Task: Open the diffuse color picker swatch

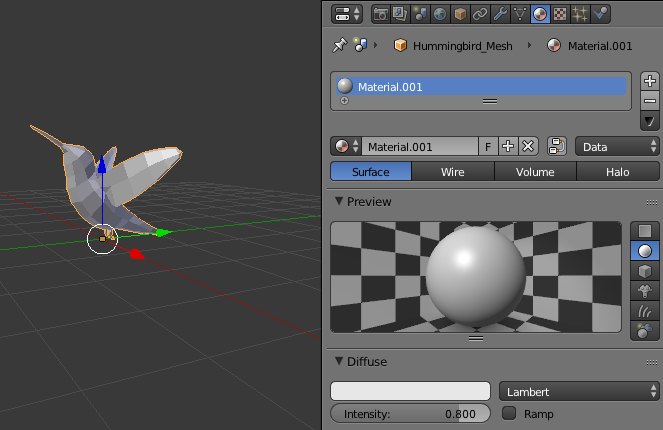Action: click(410, 391)
